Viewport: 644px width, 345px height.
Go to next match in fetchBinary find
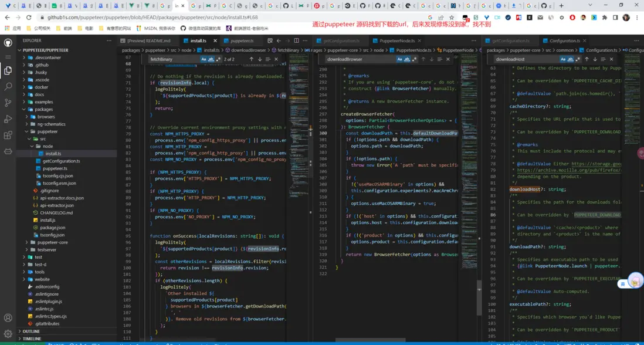pos(260,59)
